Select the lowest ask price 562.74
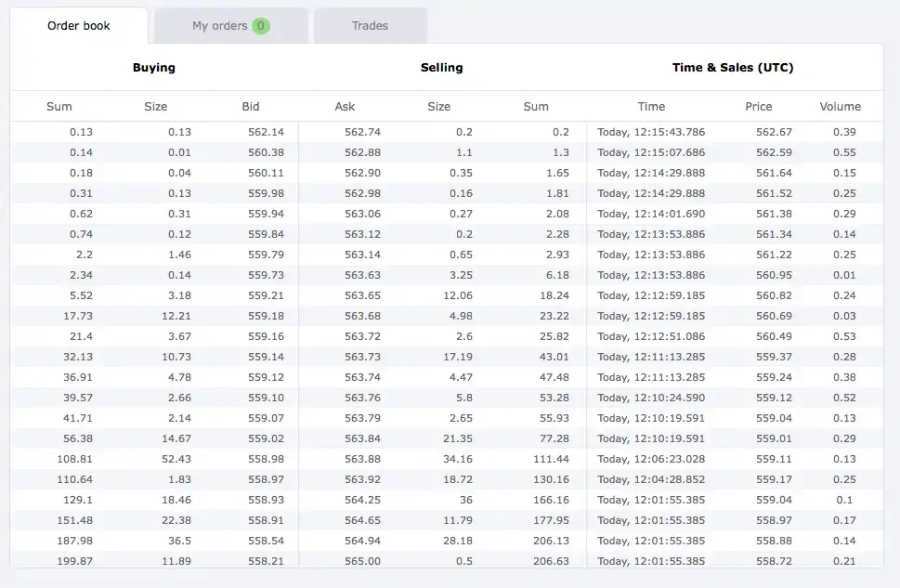Viewport: 900px width, 588px height. pos(362,132)
